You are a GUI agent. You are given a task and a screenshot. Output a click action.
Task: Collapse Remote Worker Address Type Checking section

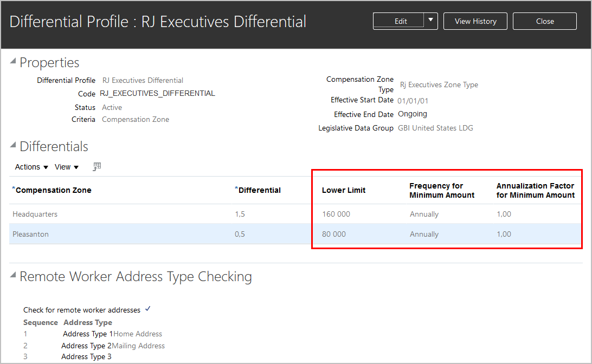coord(13,276)
